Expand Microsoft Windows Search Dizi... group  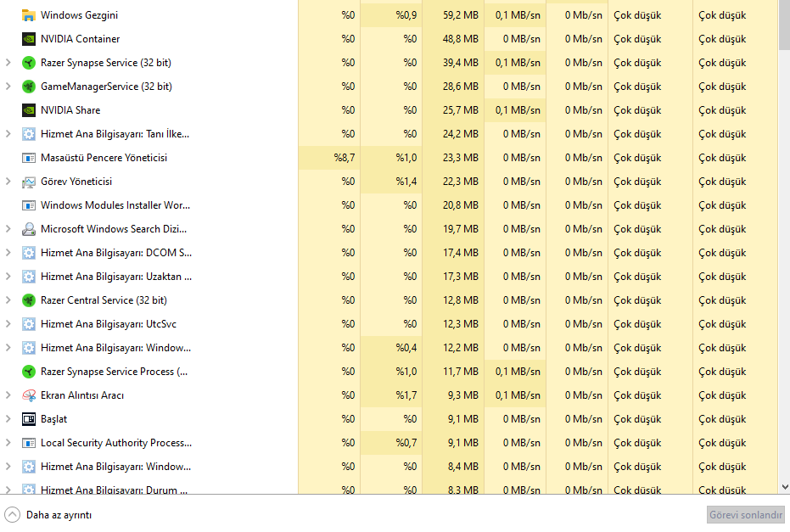(x=8, y=229)
